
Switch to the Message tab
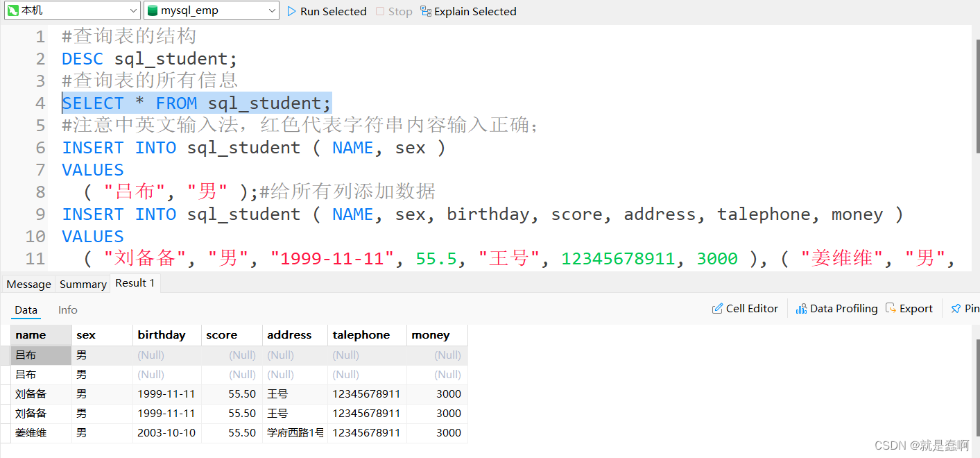pyautogui.click(x=28, y=283)
